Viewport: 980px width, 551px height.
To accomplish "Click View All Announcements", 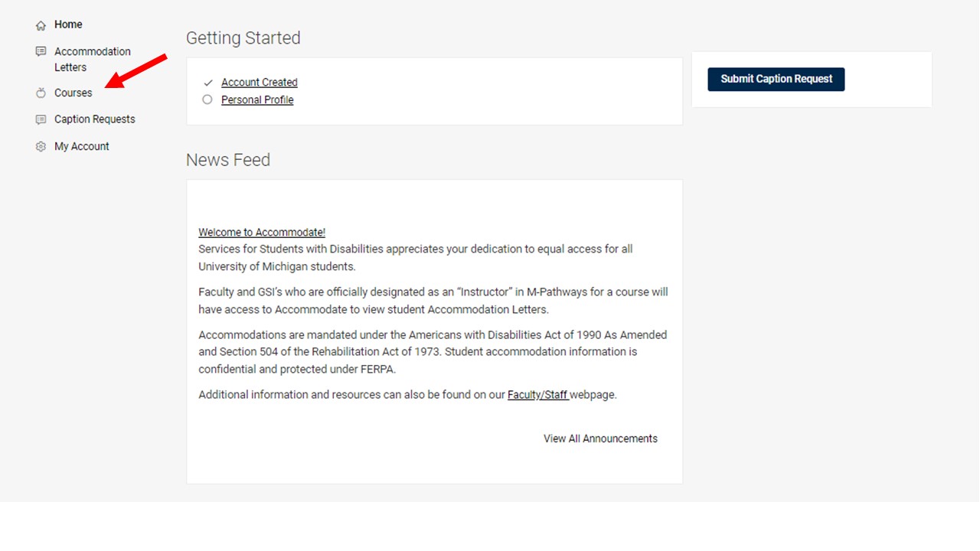I will (600, 439).
